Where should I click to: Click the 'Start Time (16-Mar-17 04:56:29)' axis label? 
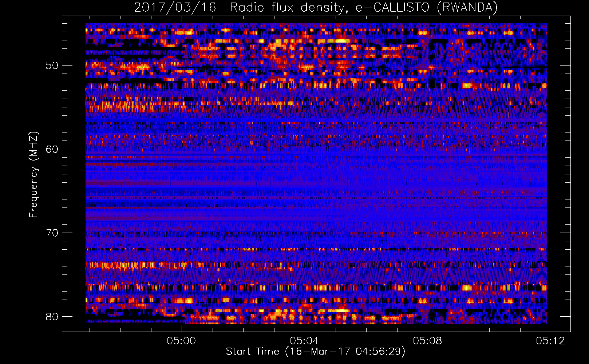316,352
